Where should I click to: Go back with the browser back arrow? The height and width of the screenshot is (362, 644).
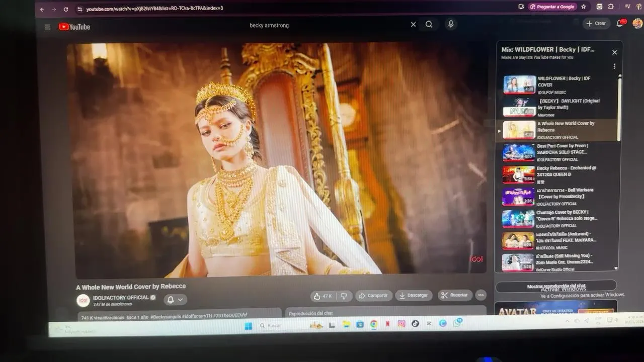click(42, 10)
